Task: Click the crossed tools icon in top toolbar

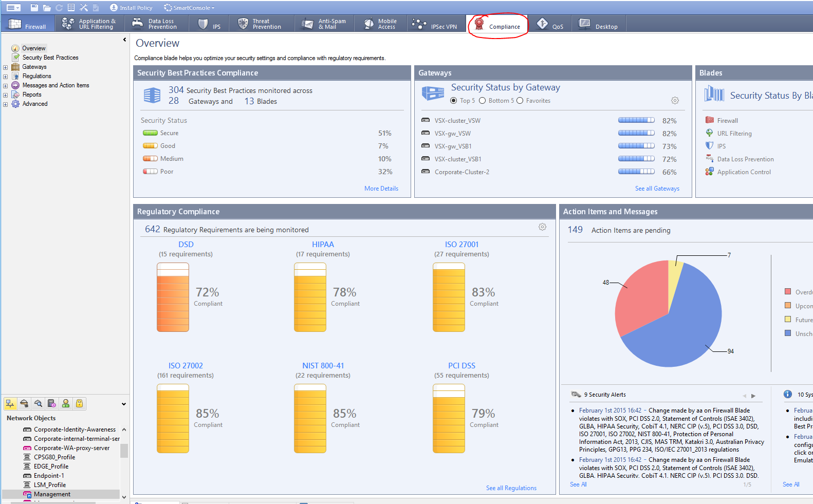Action: (84, 8)
